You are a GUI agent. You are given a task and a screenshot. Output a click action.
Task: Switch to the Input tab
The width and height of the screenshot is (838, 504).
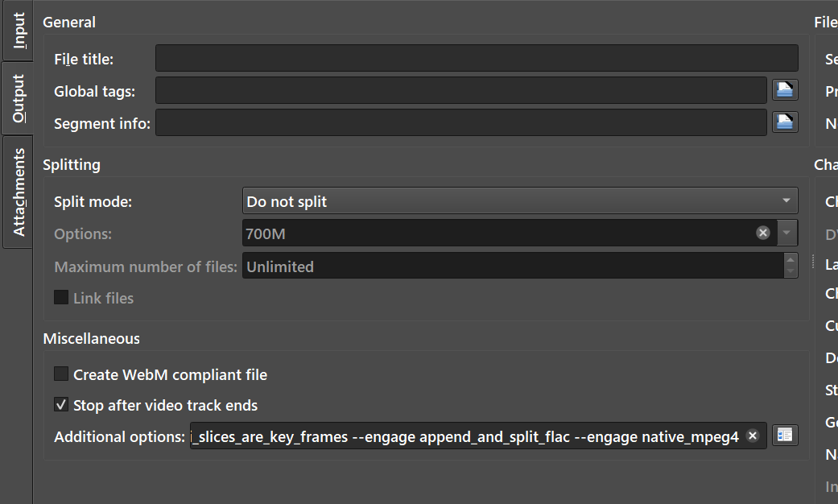pyautogui.click(x=18, y=31)
